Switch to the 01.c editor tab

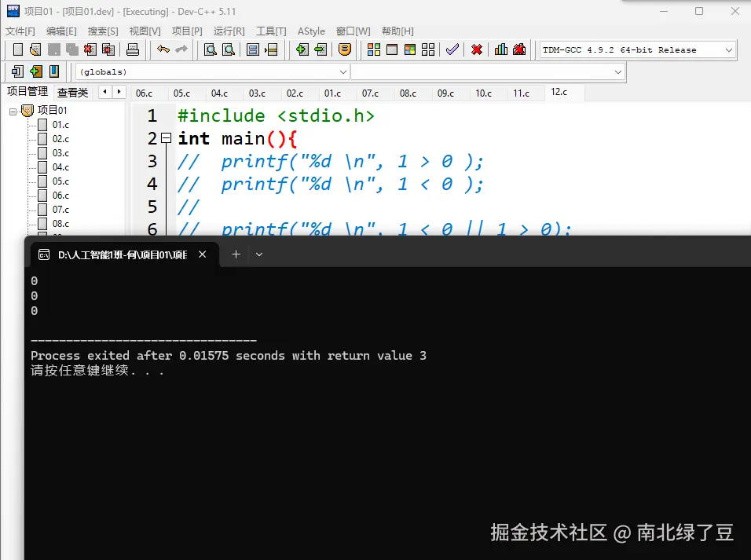[x=332, y=93]
